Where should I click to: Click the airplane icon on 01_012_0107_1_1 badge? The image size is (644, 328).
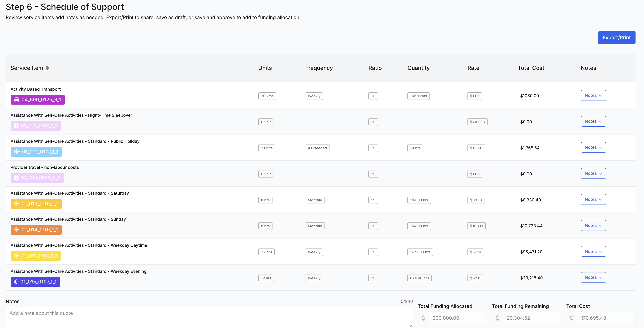[17, 152]
